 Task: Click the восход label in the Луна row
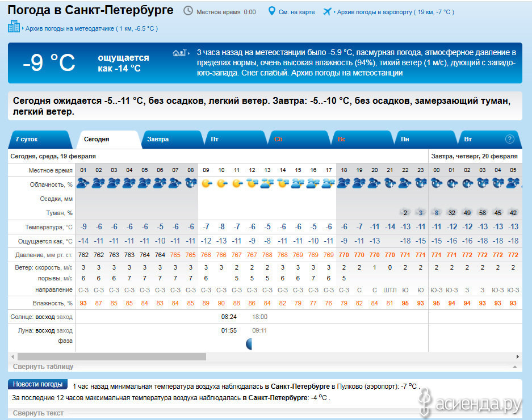point(45,330)
